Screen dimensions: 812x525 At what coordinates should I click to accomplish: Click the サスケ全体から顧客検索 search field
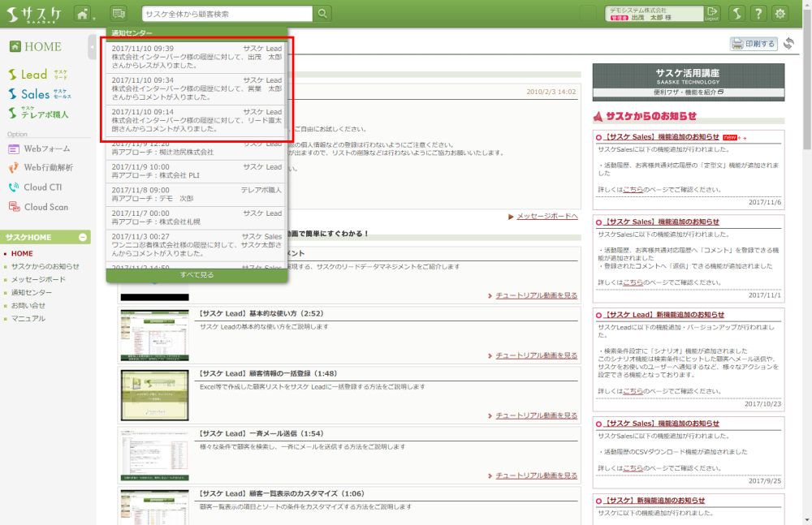(227, 13)
